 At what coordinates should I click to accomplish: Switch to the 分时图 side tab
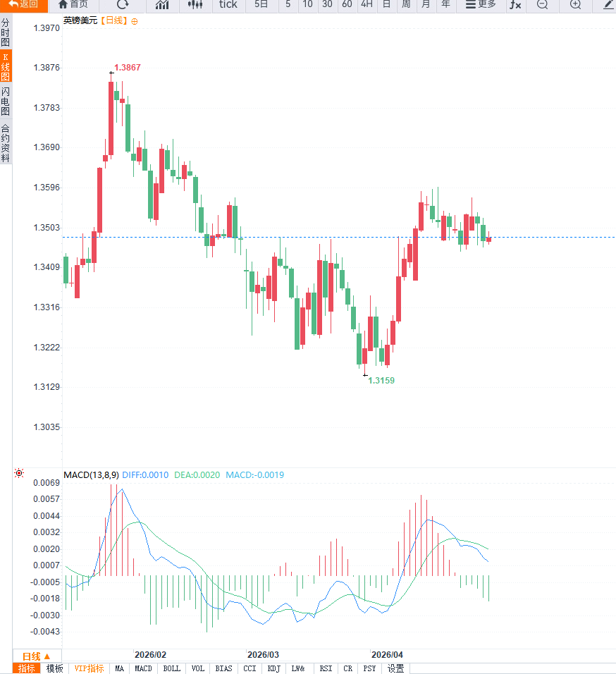(x=6, y=33)
